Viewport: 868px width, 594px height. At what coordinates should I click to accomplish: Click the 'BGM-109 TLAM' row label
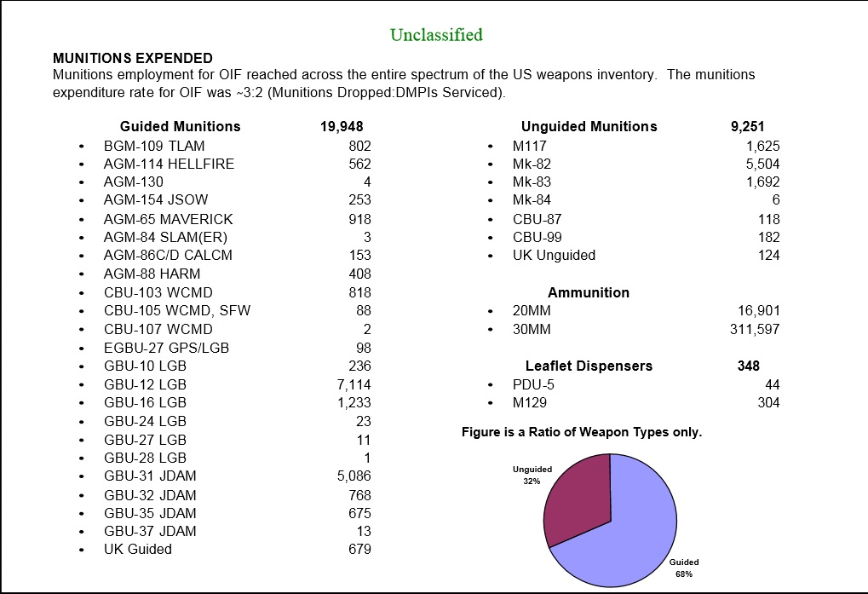pyautogui.click(x=154, y=146)
